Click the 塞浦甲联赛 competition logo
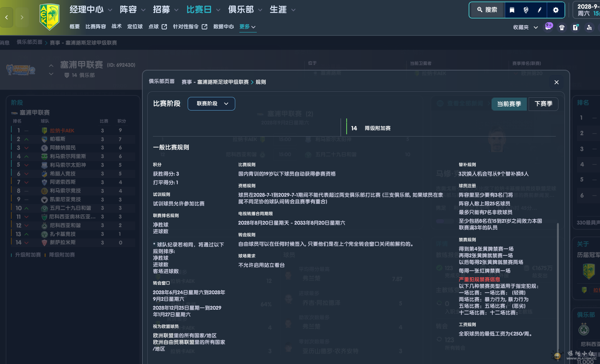 (21, 70)
